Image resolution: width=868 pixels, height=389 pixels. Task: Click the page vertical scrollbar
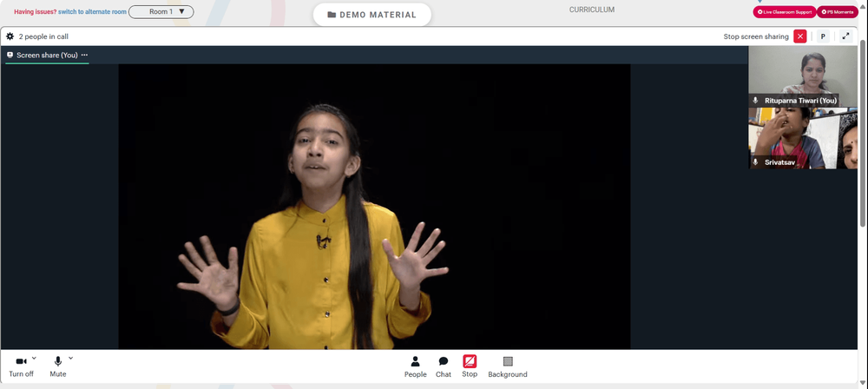[x=863, y=133]
